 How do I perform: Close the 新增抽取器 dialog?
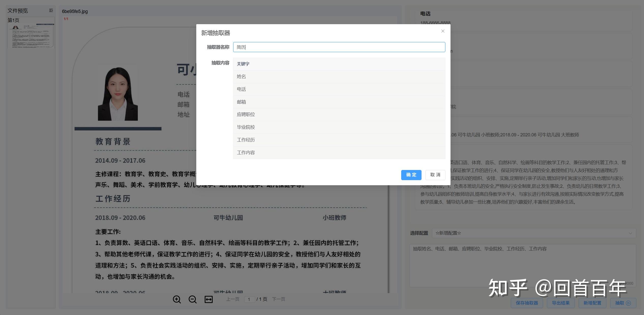[x=443, y=31]
